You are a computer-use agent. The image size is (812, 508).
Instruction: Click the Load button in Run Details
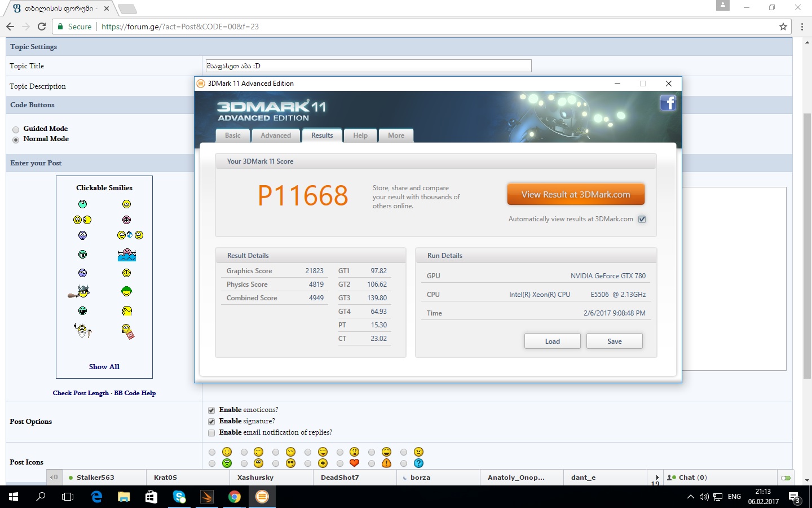pos(553,341)
